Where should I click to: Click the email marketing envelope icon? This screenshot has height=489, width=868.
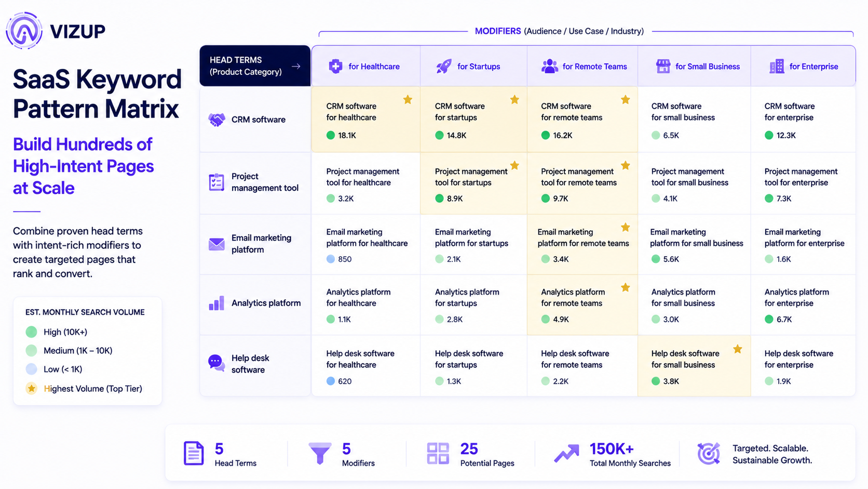coord(216,244)
